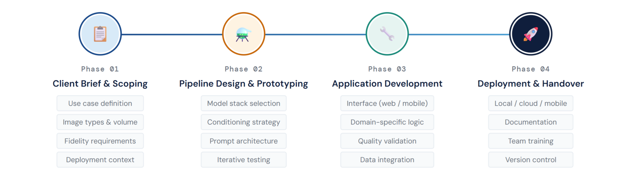Click the 'Iterative testing' tag

click(x=243, y=160)
